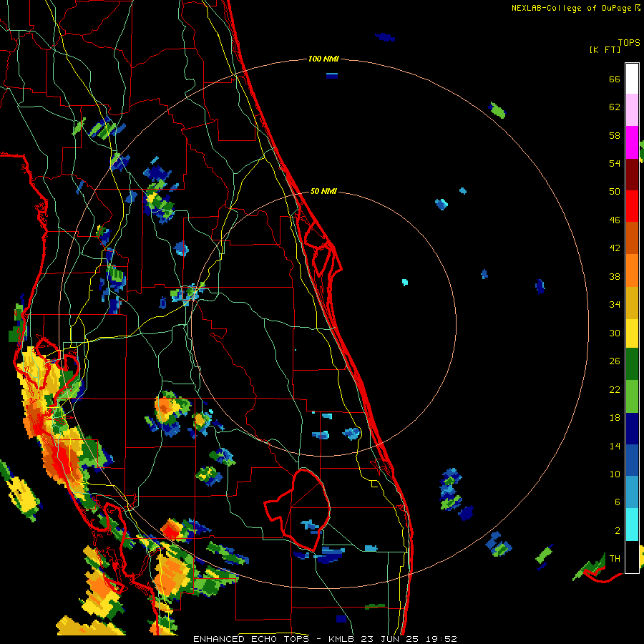Pick the bright red swatch in the legend
The height and width of the screenshot is (644, 644).
point(632,206)
